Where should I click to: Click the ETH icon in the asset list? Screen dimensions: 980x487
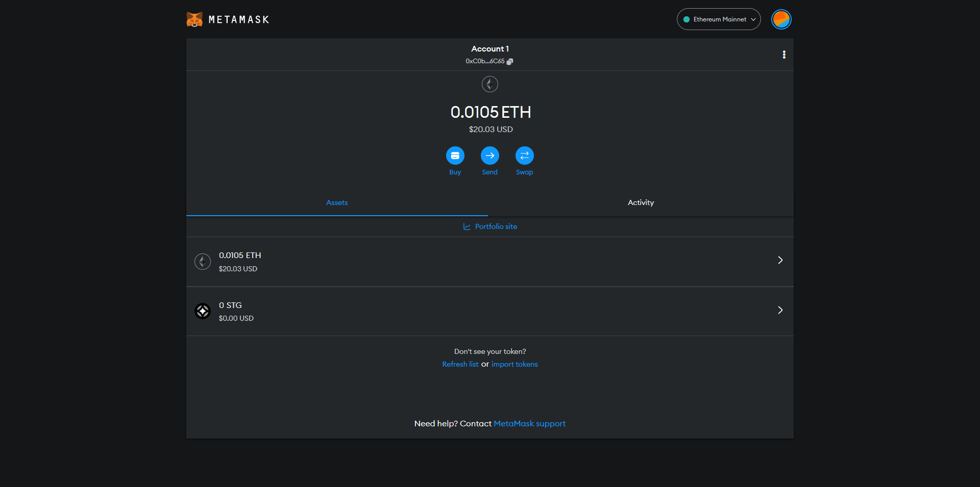coord(203,262)
